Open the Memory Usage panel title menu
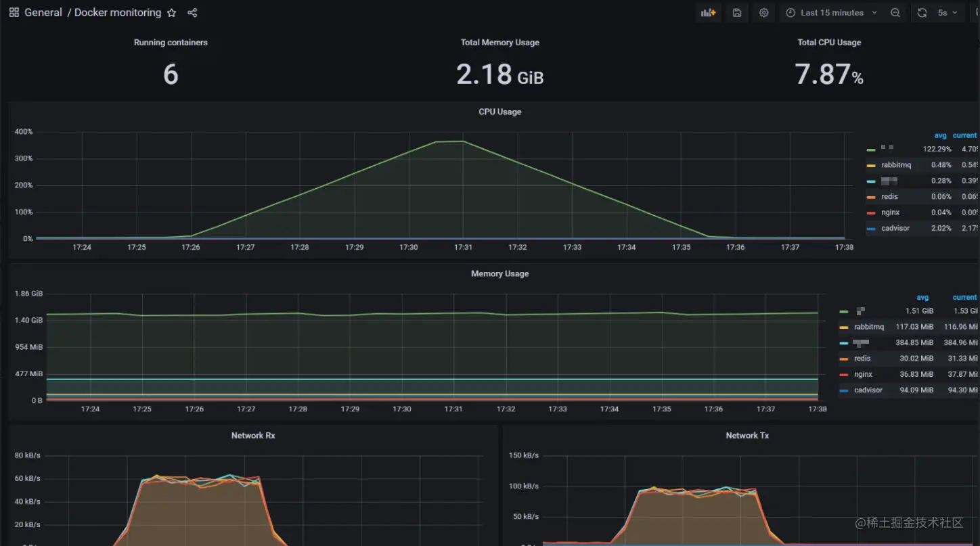 coord(499,274)
